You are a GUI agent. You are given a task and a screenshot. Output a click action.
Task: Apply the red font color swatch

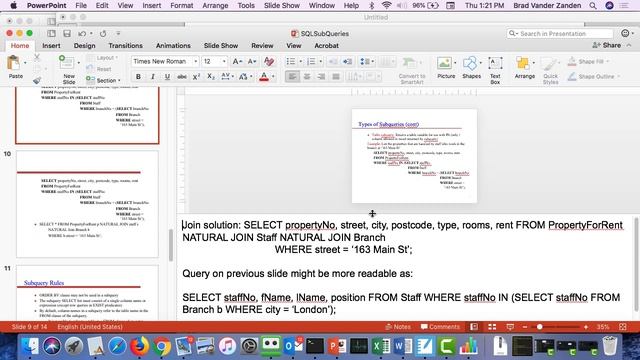pyautogui.click(x=264, y=77)
